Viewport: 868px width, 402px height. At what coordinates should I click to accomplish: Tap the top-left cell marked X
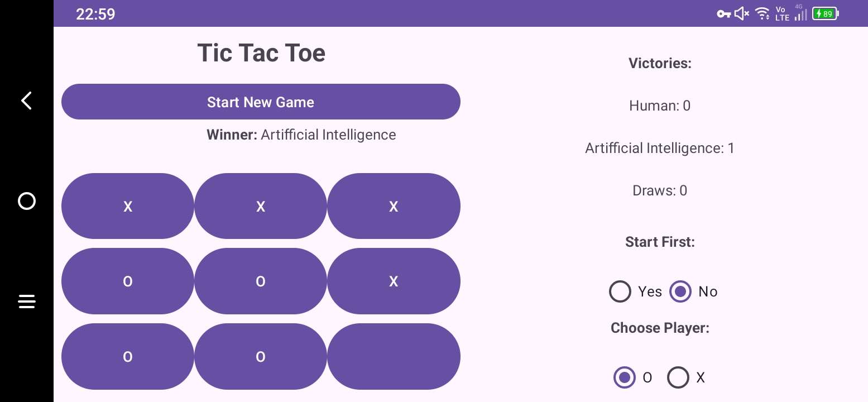128,207
